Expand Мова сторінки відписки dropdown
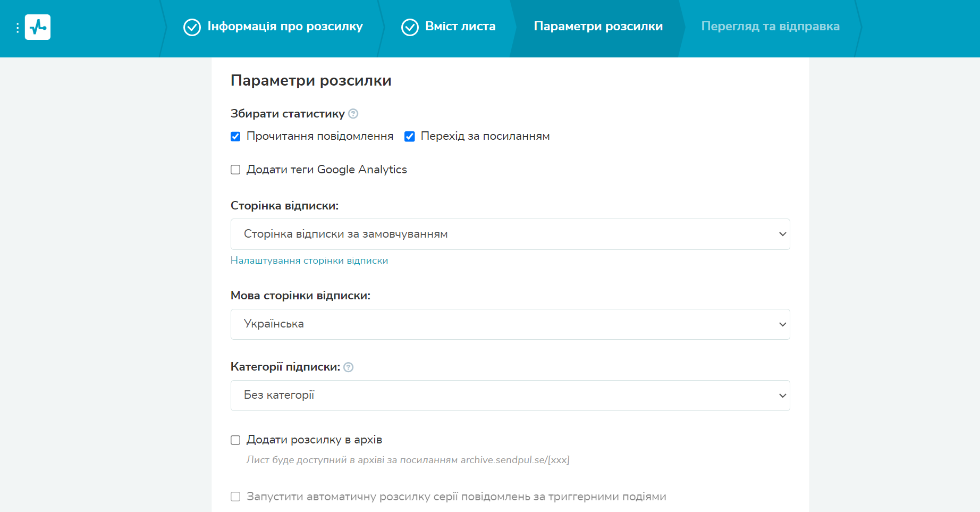This screenshot has width=980, height=512. pos(510,324)
